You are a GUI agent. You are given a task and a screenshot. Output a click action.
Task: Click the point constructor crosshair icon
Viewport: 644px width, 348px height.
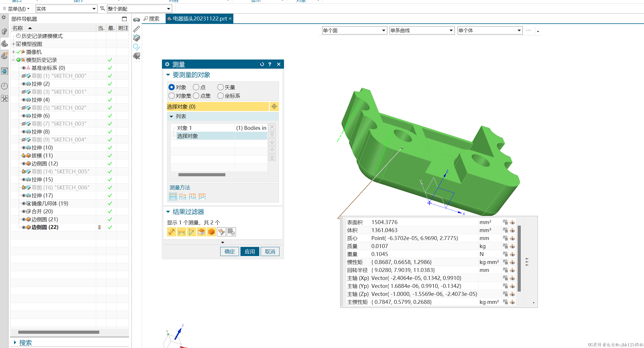274,107
